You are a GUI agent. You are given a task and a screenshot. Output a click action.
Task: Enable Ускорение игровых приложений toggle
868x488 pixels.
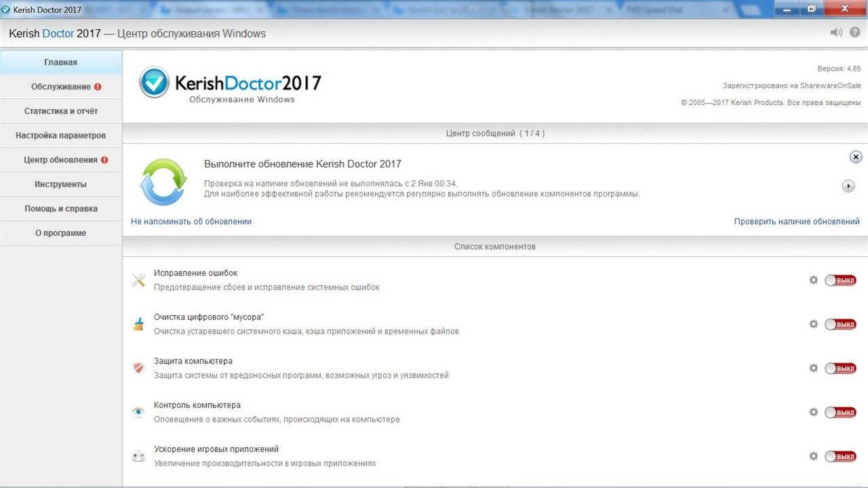coord(841,457)
